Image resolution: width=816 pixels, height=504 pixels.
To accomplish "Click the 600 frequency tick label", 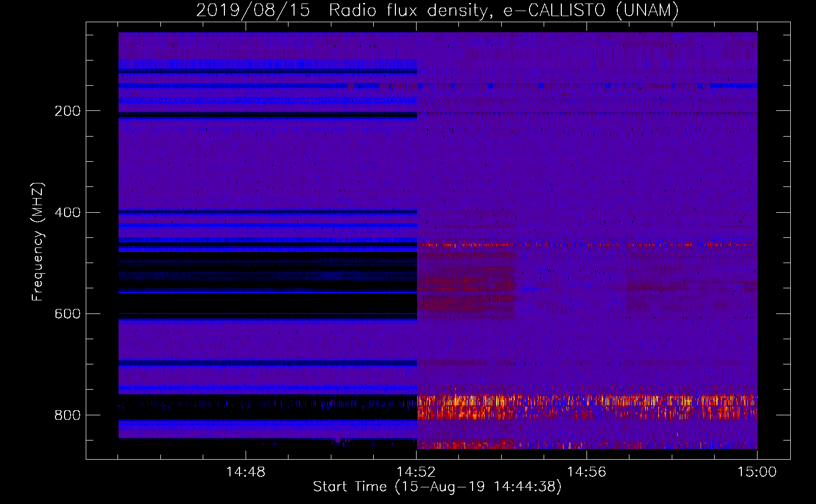I will [x=68, y=313].
